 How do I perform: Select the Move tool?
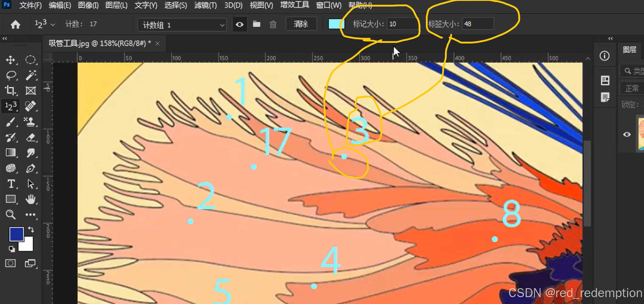(11, 60)
